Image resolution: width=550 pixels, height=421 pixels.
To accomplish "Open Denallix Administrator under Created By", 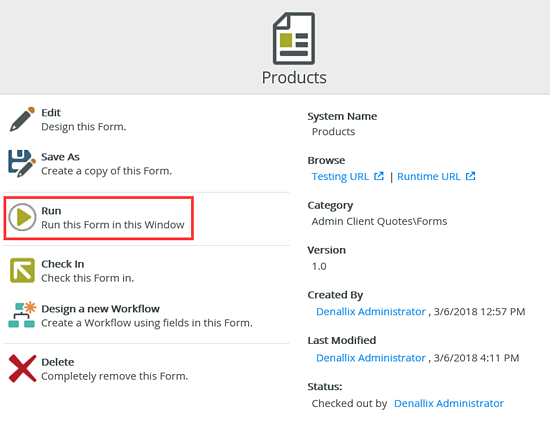I will (x=371, y=312).
